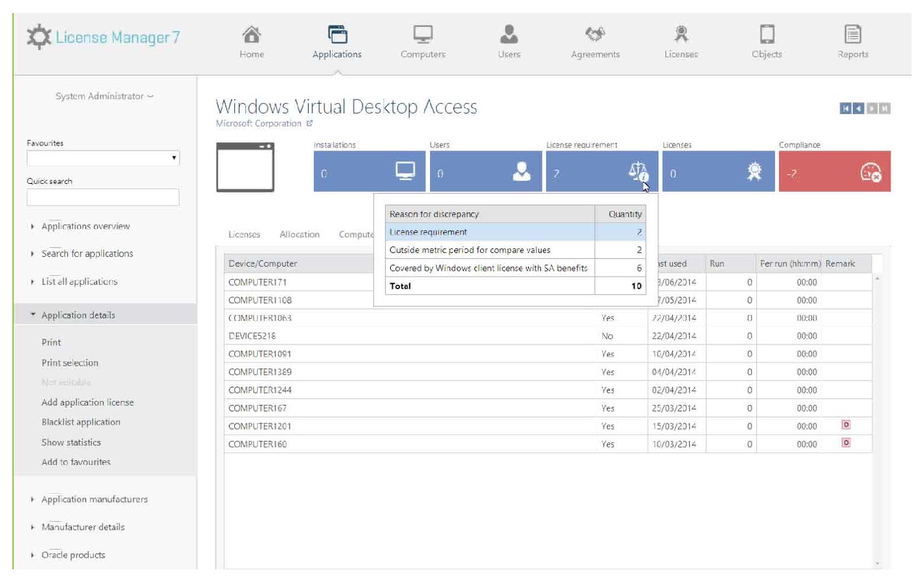Viewport: 924px width, 583px height.
Task: Click in the Quick search field
Action: pyautogui.click(x=103, y=198)
